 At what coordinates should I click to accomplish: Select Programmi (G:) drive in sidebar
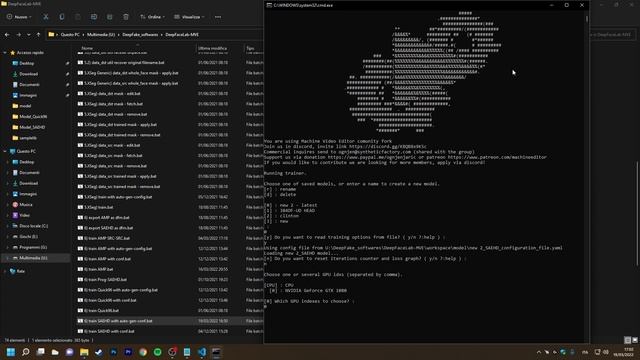click(x=33, y=247)
